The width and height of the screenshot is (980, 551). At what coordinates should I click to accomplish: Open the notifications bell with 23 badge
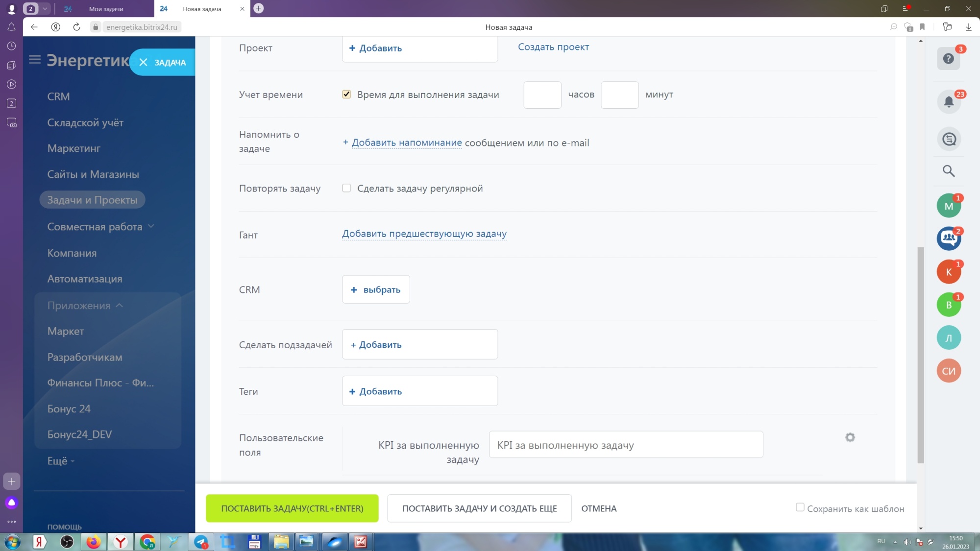tap(949, 102)
